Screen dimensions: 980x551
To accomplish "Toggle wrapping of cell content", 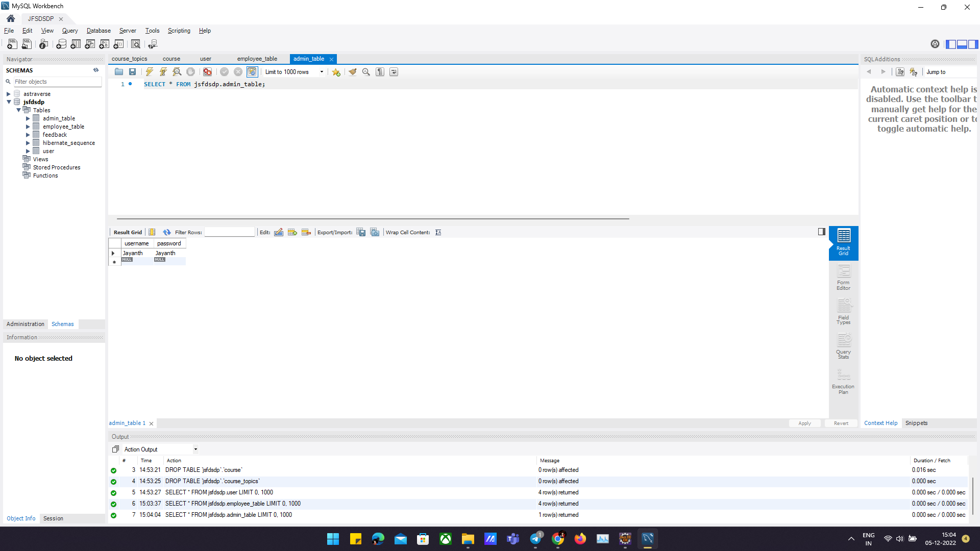I will [438, 232].
